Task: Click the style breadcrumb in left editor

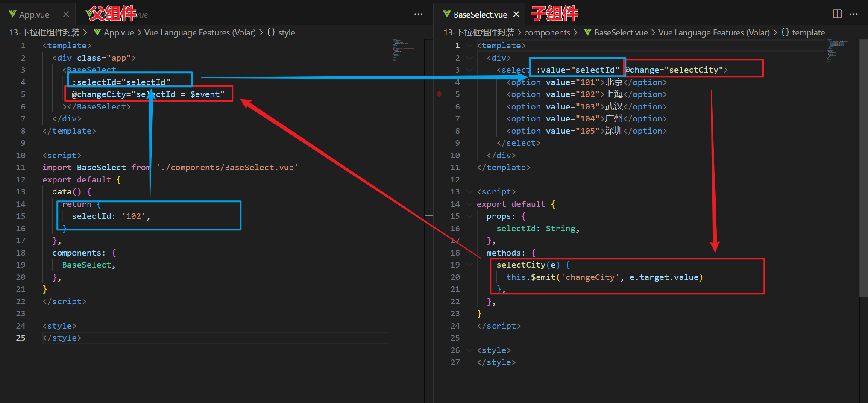Action: (x=286, y=32)
